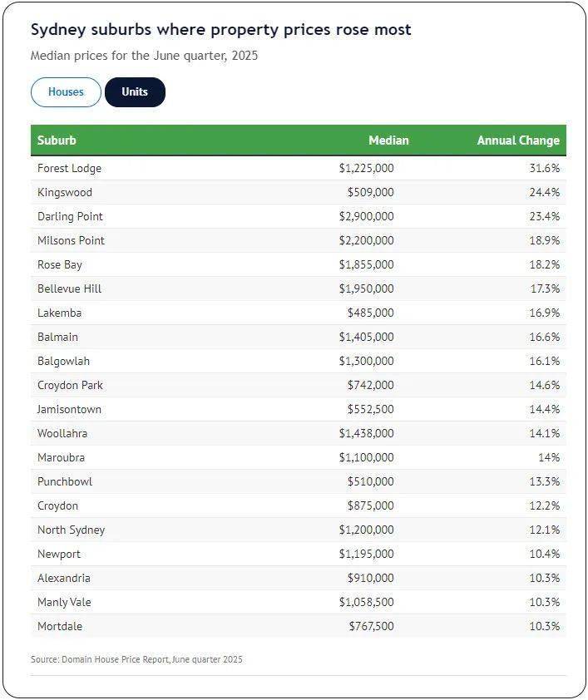588x700 pixels.
Task: Click Balmain's 16.6% annual change
Action: [544, 337]
